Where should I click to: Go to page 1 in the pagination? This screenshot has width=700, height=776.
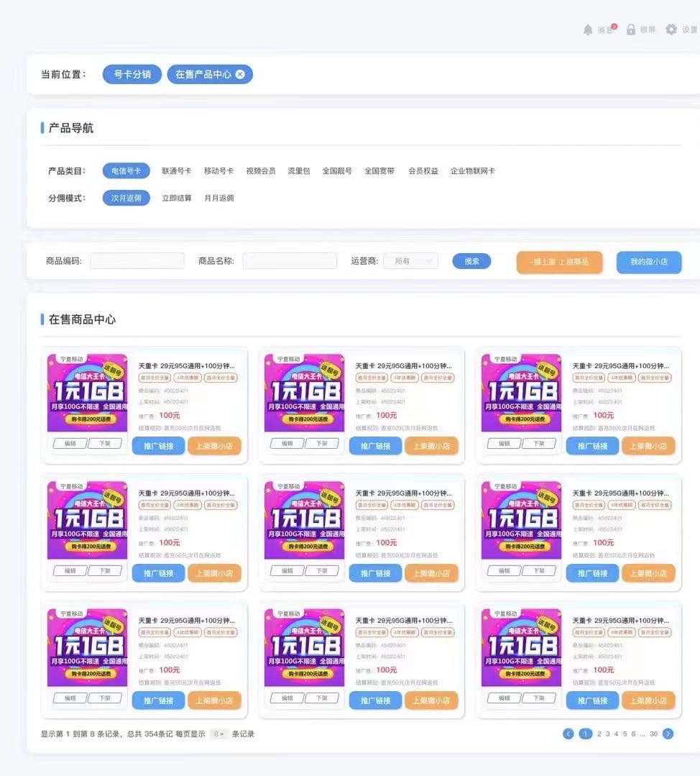click(585, 734)
